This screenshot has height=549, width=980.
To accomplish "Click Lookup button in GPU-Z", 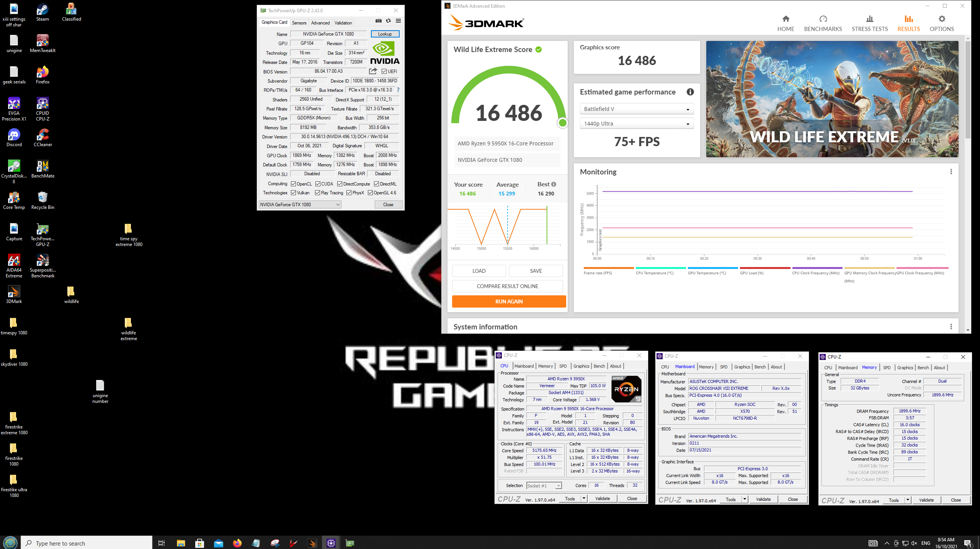I will [x=385, y=34].
